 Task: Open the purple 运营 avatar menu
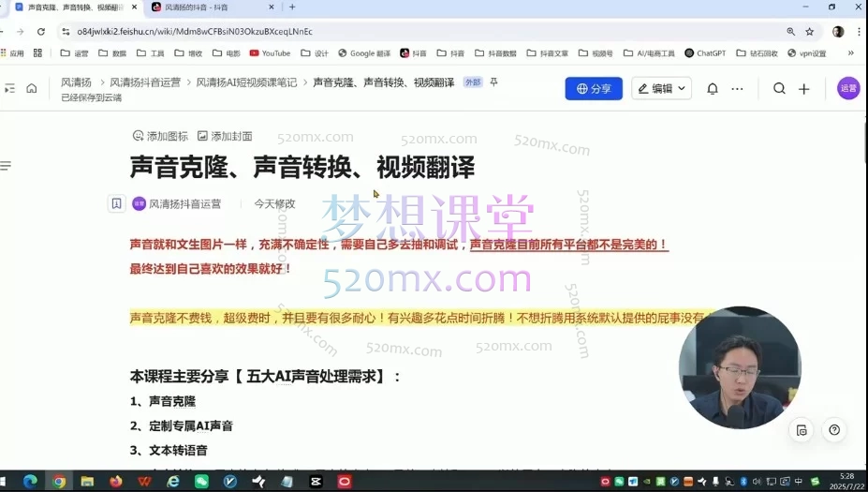click(848, 88)
